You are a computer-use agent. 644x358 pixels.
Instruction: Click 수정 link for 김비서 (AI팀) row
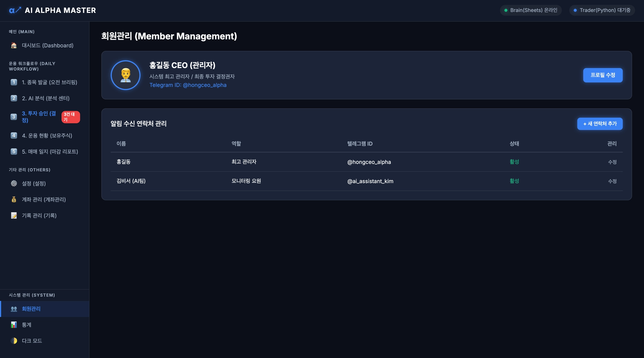click(x=612, y=181)
